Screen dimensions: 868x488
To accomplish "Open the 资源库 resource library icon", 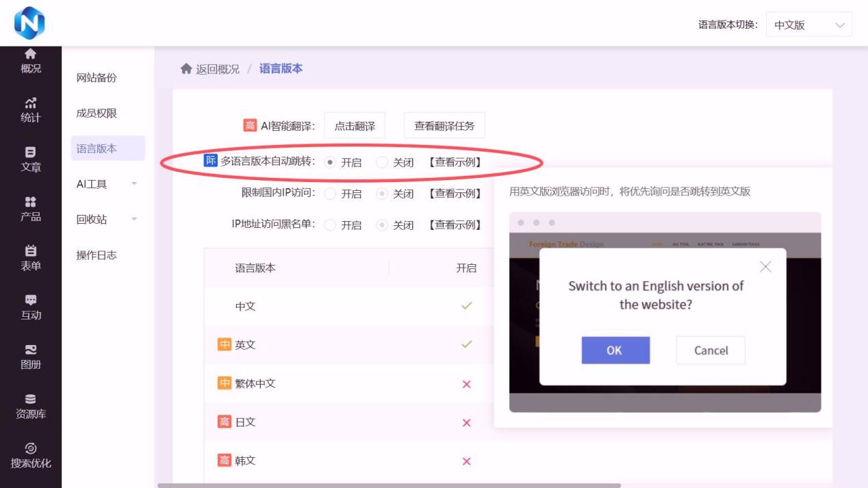I will [30, 399].
